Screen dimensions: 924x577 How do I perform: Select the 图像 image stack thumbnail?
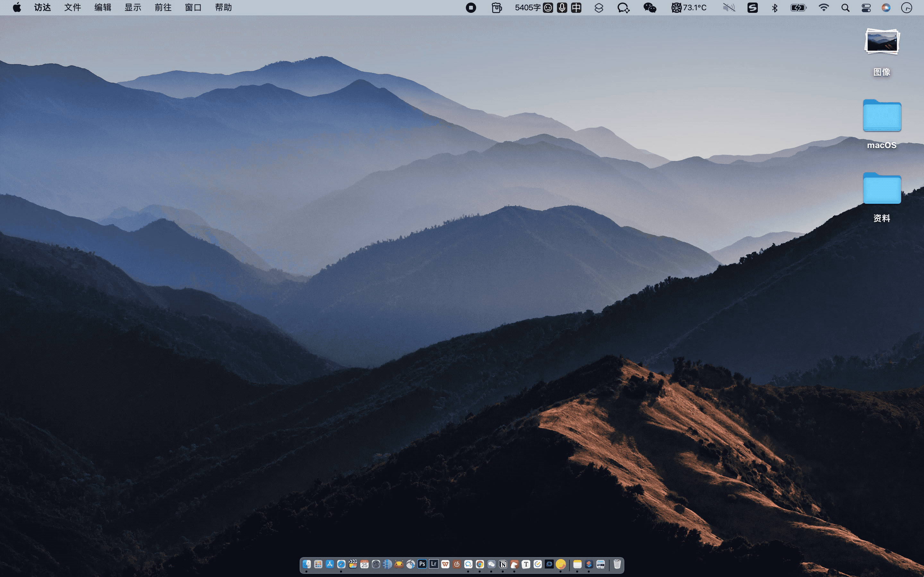click(x=882, y=42)
